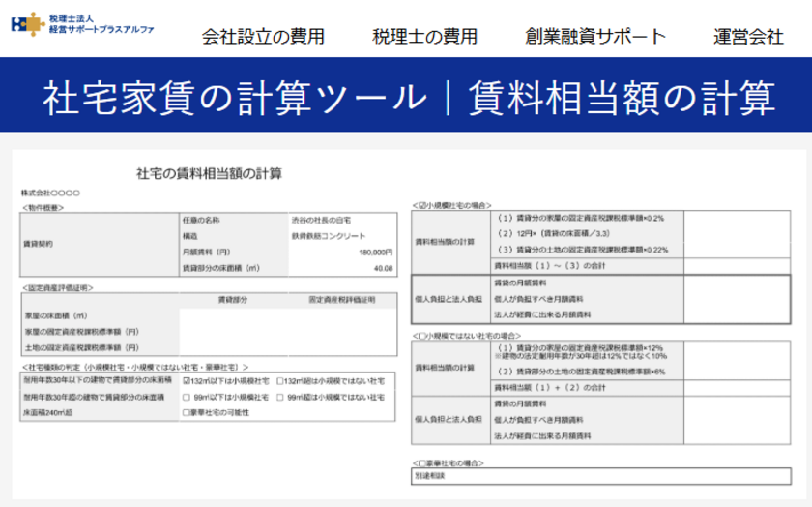Check 99㎡超は小規模ではない社宅 box
The width and height of the screenshot is (812, 507).
279,397
